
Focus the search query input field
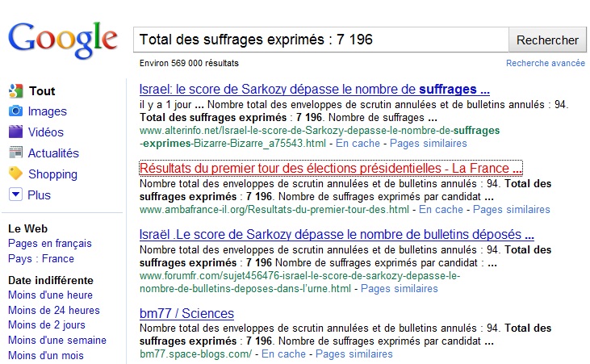(321, 40)
